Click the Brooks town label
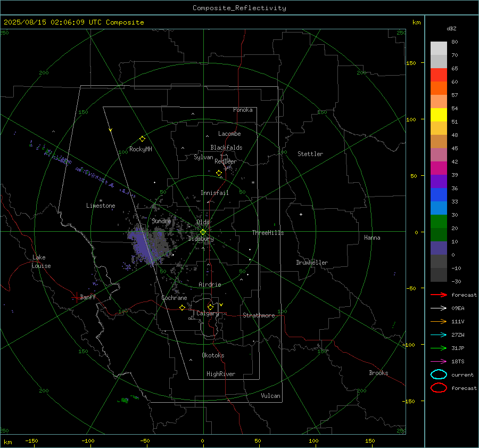The image size is (479, 448). (378, 373)
